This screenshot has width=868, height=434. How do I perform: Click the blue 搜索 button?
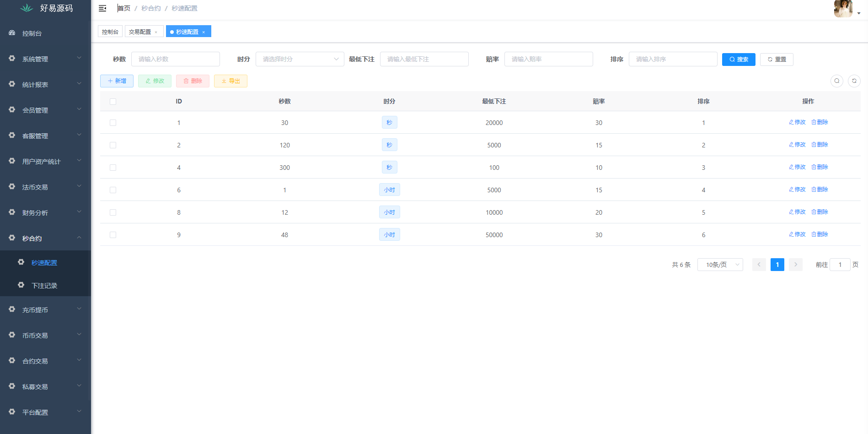tap(738, 60)
